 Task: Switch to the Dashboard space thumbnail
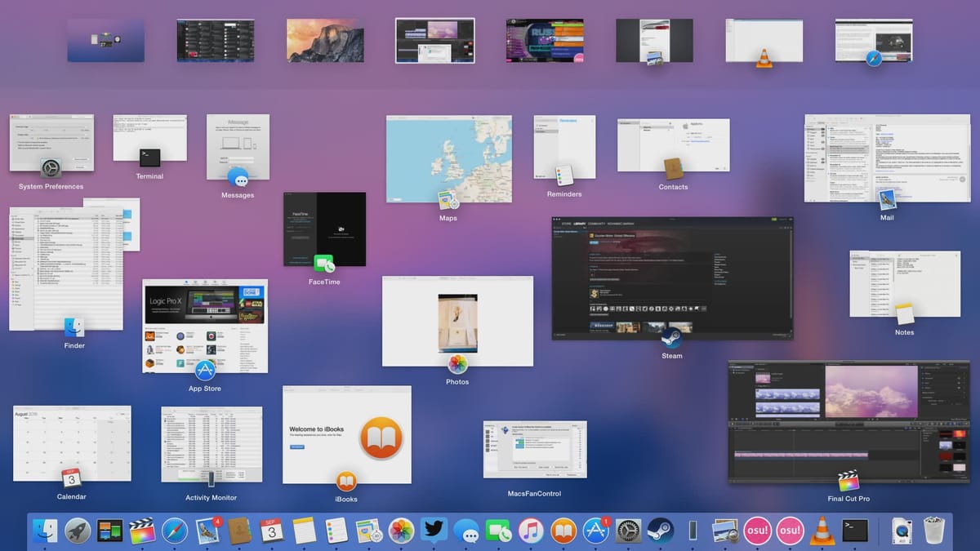click(x=105, y=41)
